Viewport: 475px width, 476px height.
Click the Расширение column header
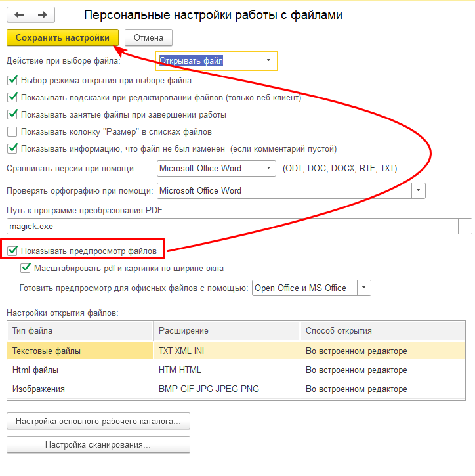pos(226,331)
